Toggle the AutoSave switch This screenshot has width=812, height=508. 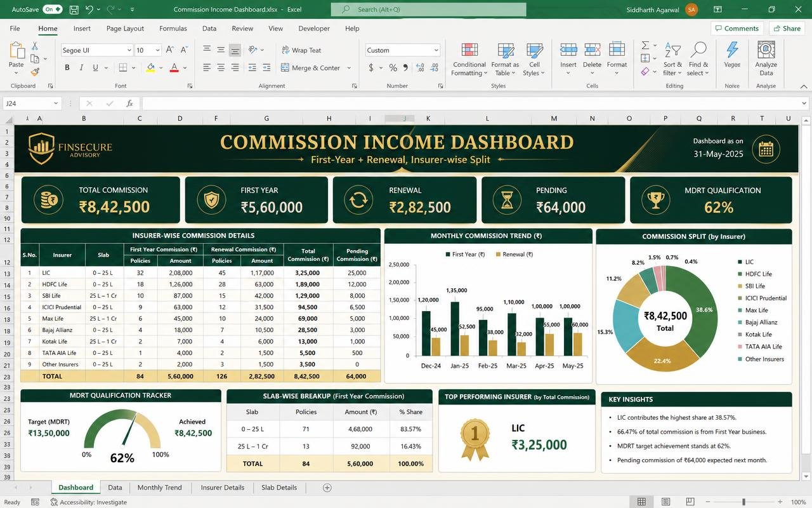(x=52, y=10)
